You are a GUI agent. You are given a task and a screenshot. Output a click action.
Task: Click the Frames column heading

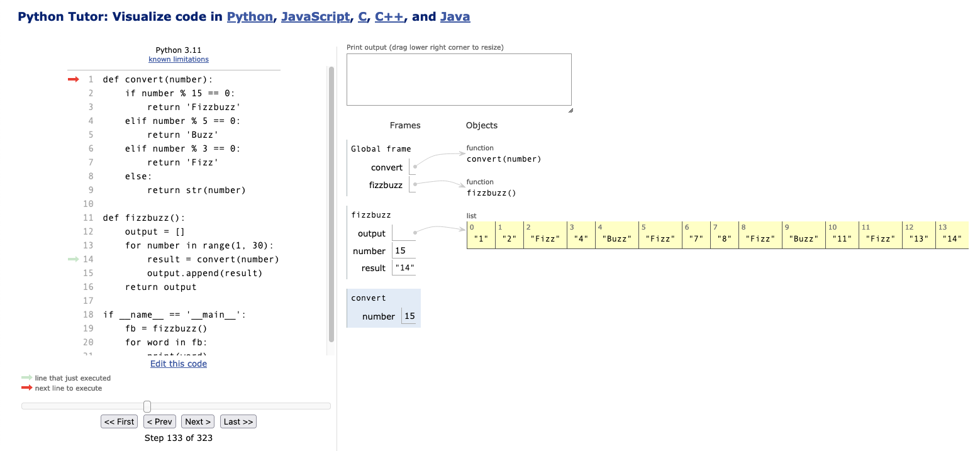point(405,125)
